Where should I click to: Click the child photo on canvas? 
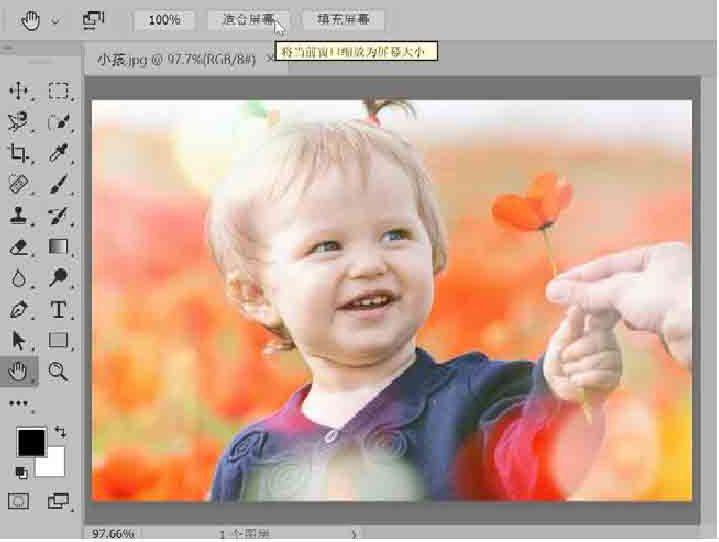(392, 300)
